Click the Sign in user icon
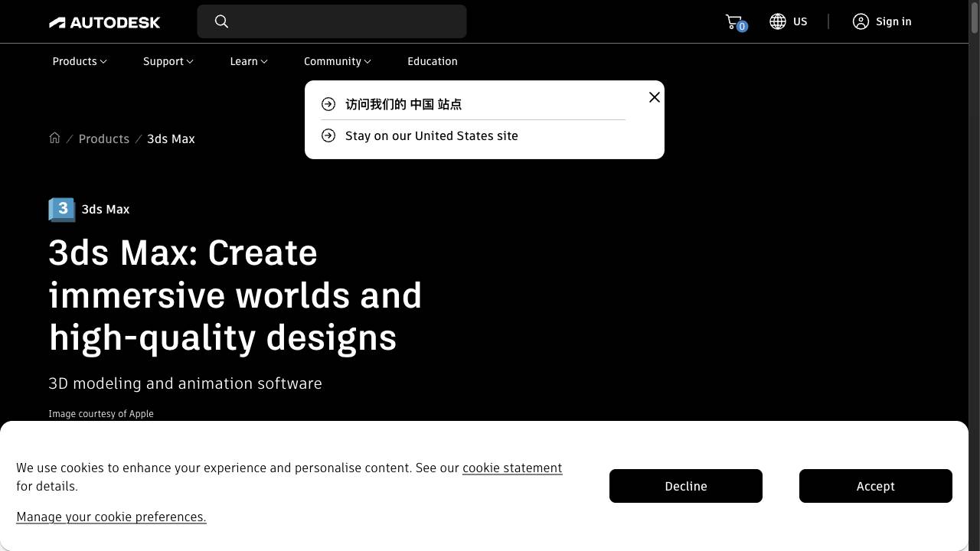Screen dimensions: 980x551 click(x=861, y=21)
